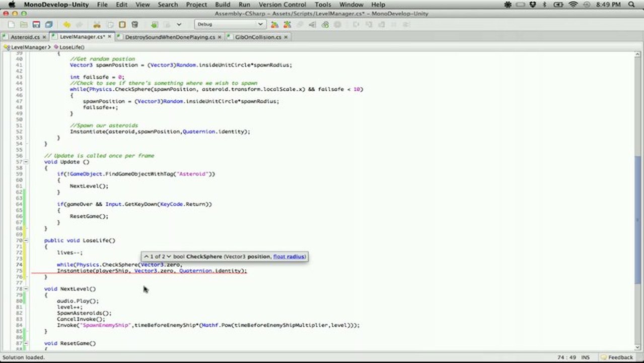The image size is (644, 363).
Task: Create a new file from toolbar
Action: pos(11,24)
